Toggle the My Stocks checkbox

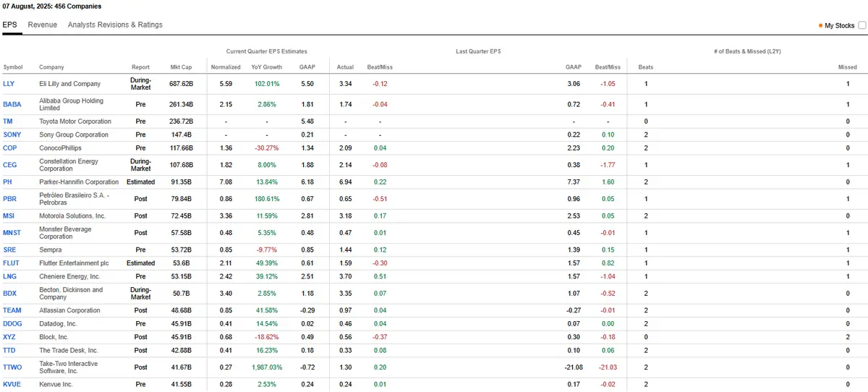tap(861, 25)
